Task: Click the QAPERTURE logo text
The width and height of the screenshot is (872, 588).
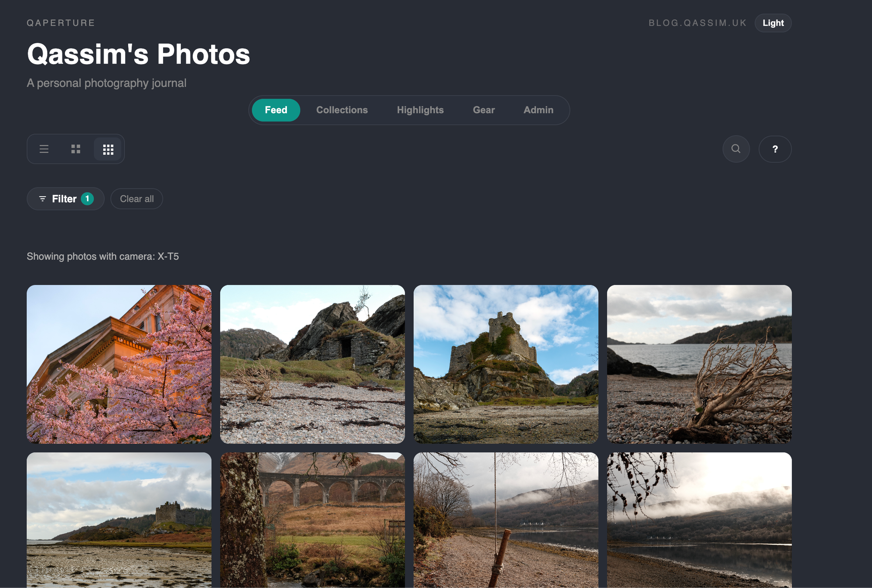Action: tap(61, 23)
